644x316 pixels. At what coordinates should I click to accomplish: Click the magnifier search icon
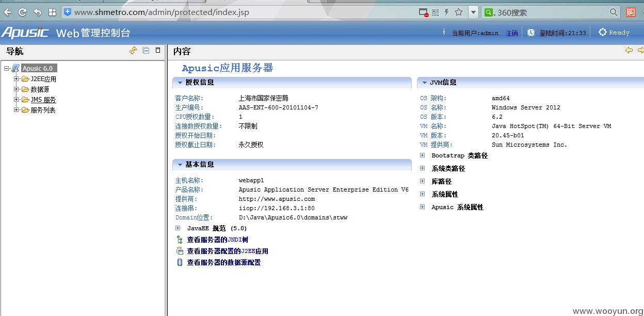[614, 12]
